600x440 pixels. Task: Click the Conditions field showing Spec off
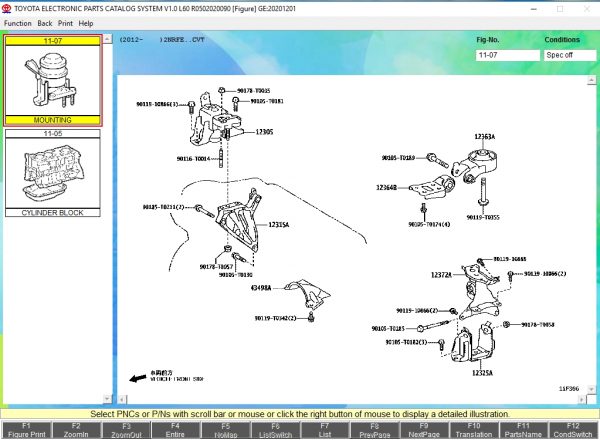(570, 55)
